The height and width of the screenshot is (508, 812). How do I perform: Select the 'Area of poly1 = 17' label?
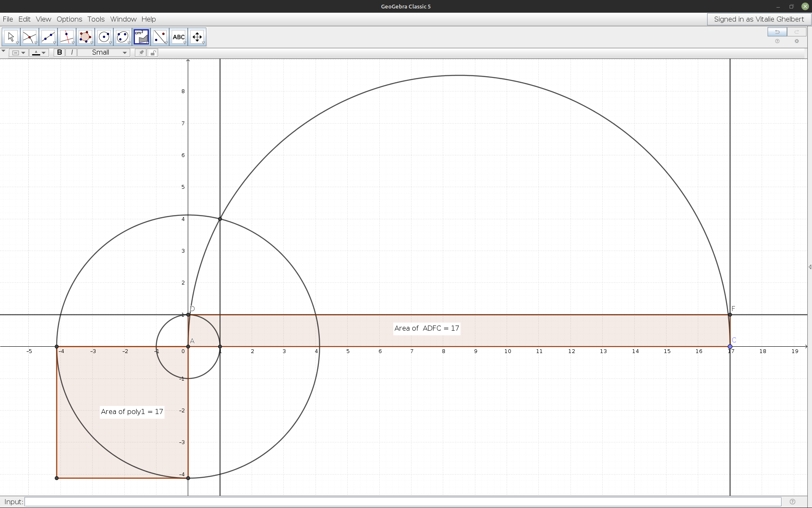pyautogui.click(x=132, y=411)
